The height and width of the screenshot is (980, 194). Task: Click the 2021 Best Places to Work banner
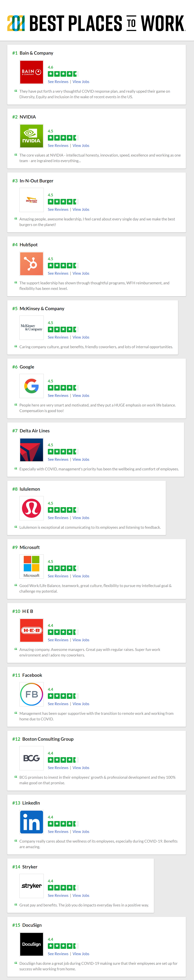97,23
